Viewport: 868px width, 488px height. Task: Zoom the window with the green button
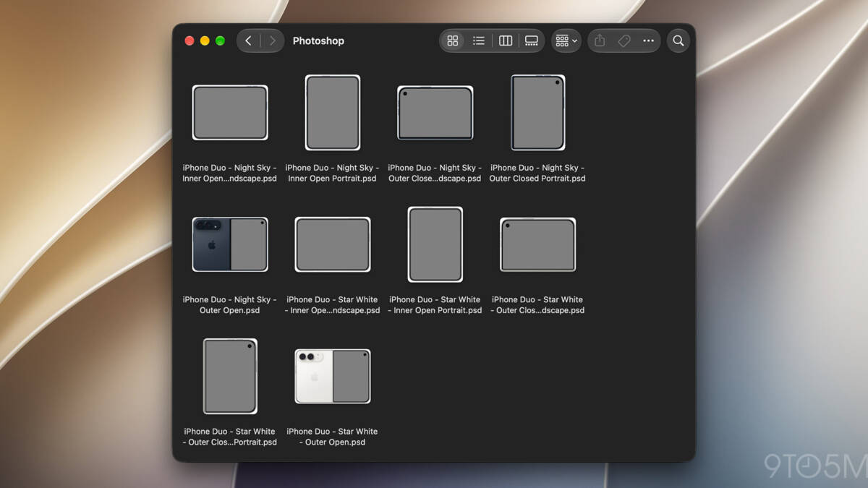[x=220, y=41]
